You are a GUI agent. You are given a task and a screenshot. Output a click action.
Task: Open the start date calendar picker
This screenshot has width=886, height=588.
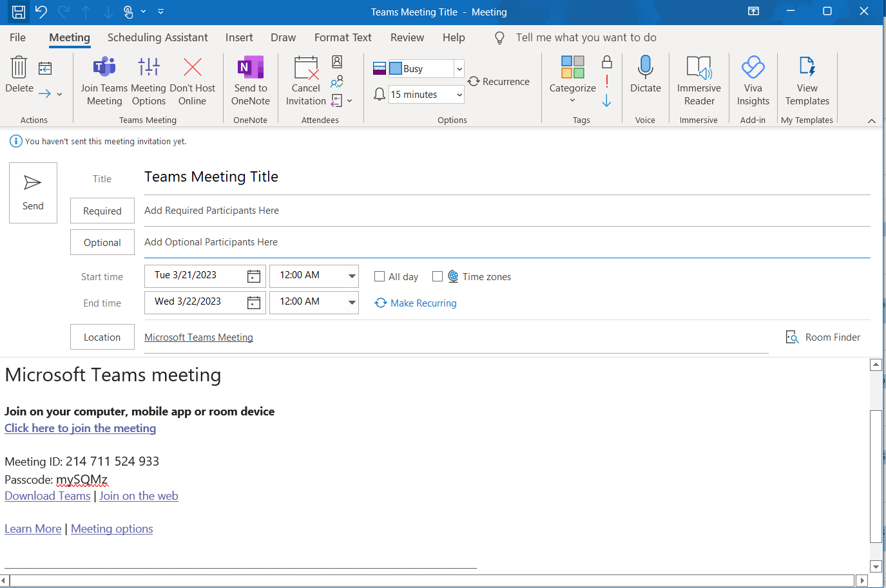click(254, 276)
